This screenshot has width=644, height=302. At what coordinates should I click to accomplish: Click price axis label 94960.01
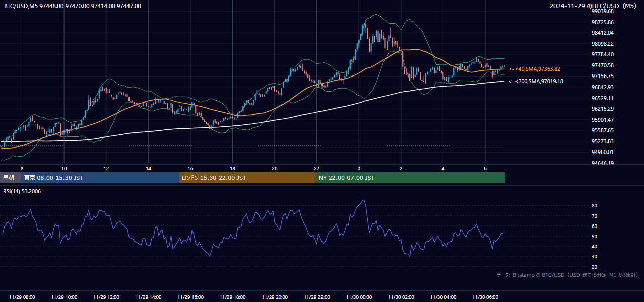coord(603,152)
